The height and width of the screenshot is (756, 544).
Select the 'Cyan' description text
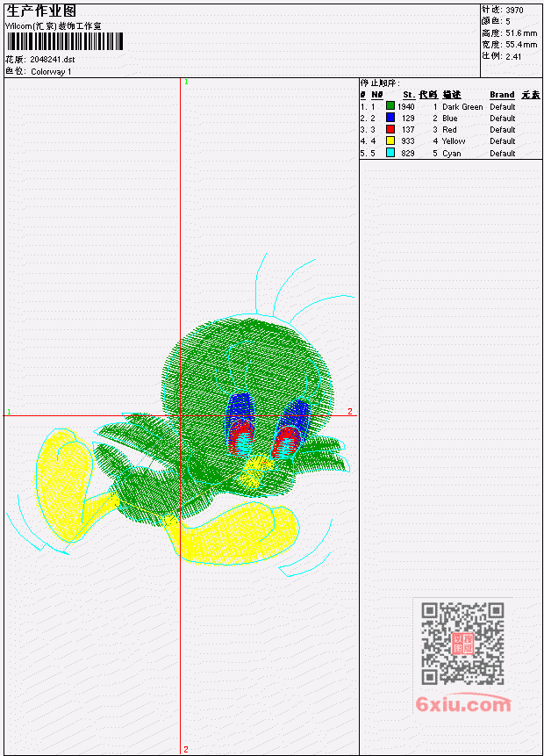(452, 154)
